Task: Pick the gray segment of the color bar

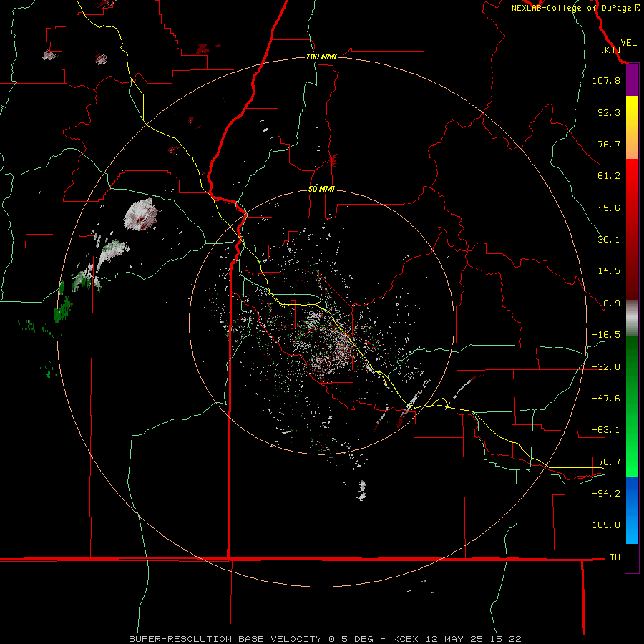Action: (x=632, y=318)
